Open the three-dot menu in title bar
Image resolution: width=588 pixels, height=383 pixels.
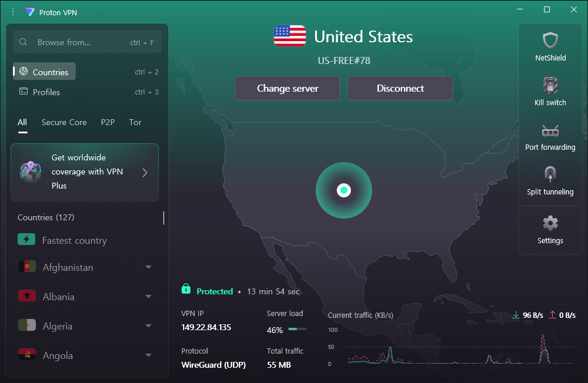click(13, 12)
